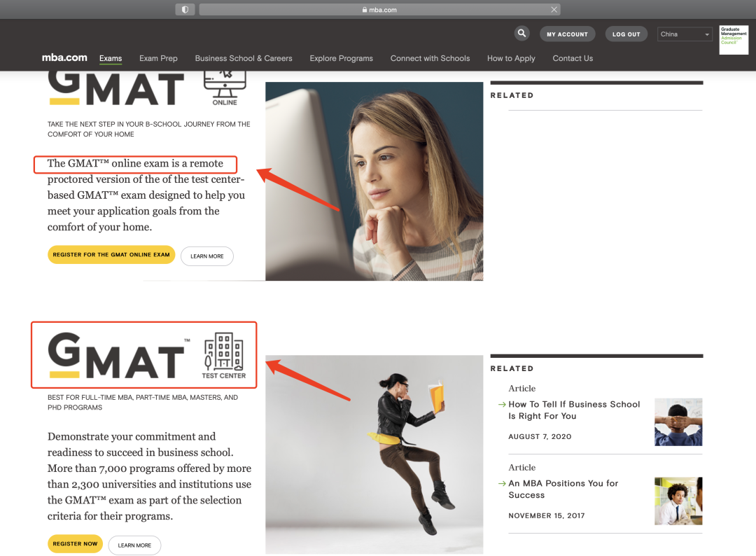This screenshot has width=756, height=556.
Task: Stop loading with the address bar X
Action: pyautogui.click(x=554, y=10)
